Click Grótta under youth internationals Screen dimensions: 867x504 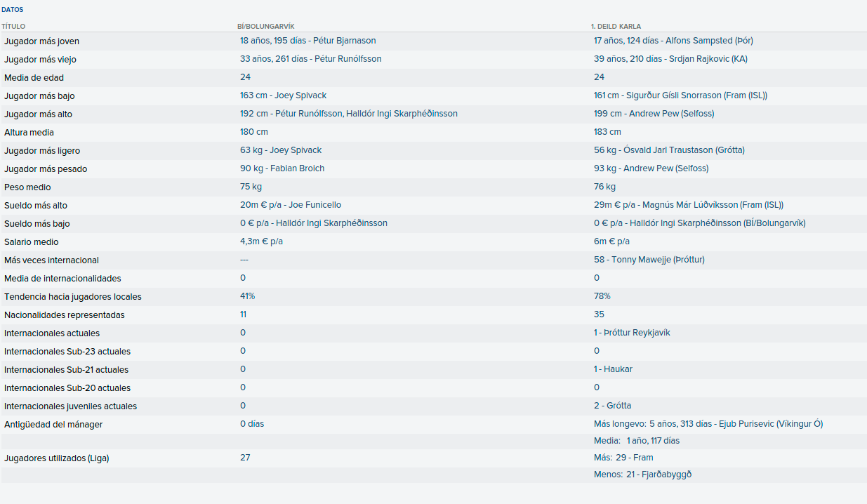[612, 406]
